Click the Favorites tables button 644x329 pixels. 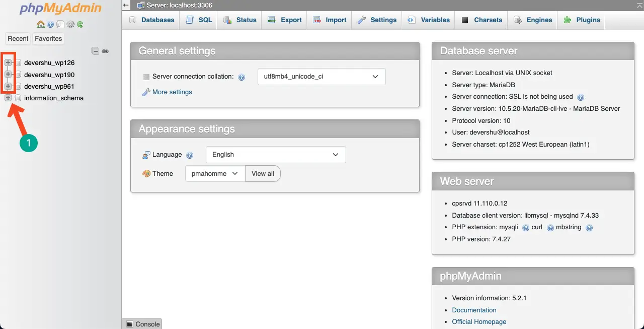tap(48, 38)
